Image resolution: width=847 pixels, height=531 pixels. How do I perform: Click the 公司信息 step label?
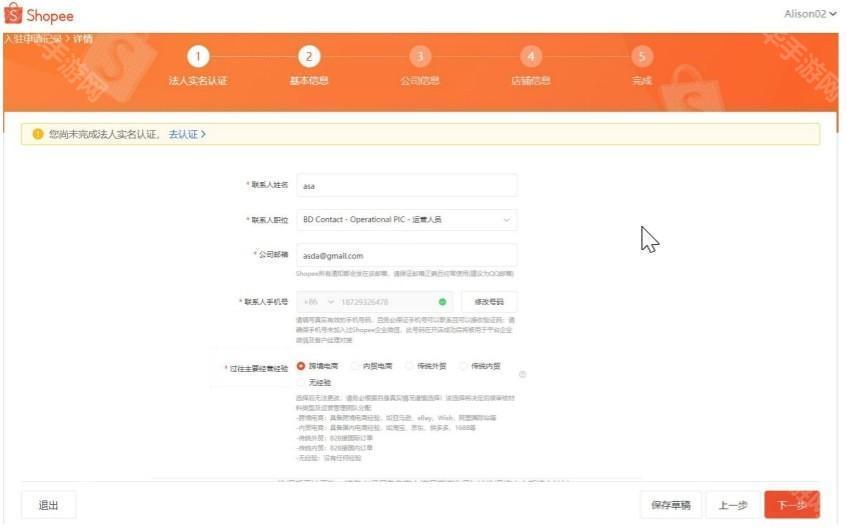click(420, 80)
